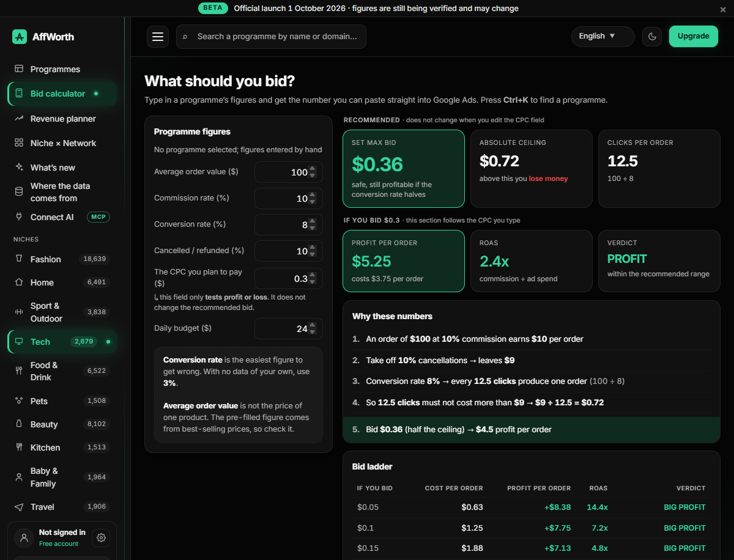This screenshot has width=734, height=560.
Task: Click BIG PROFIT verdict in $0.1 row
Action: (x=684, y=528)
